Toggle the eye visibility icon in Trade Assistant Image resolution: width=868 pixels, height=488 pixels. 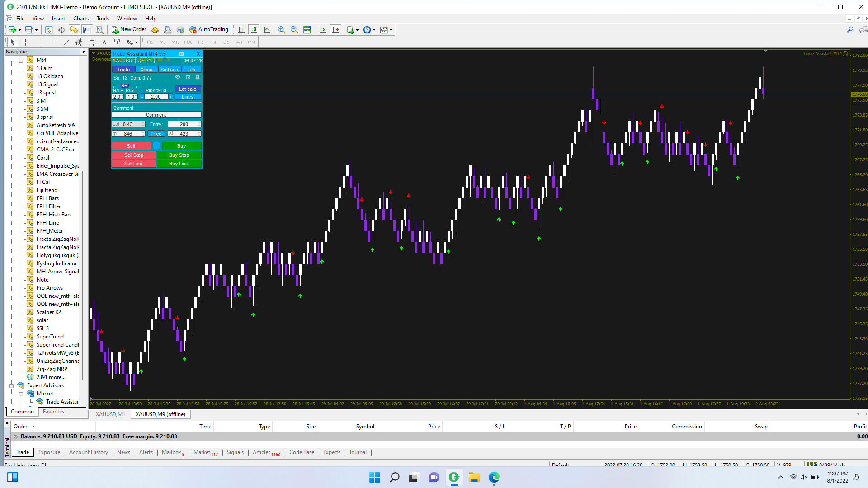point(178,77)
